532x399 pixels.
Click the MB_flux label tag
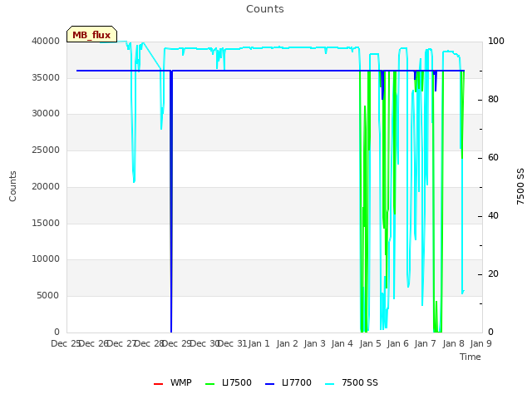(92, 34)
